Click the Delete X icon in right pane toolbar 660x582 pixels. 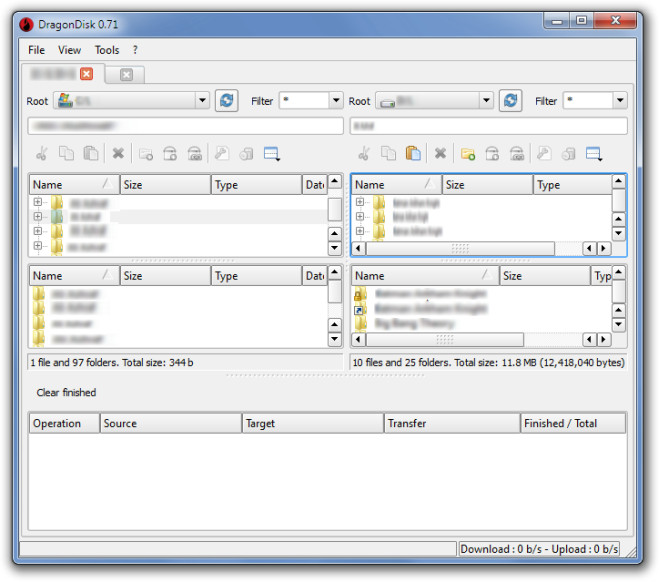point(440,154)
